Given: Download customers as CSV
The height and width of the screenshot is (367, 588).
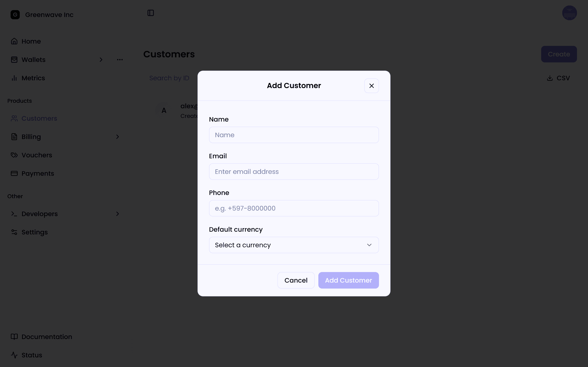Looking at the screenshot, I should 558,78.
